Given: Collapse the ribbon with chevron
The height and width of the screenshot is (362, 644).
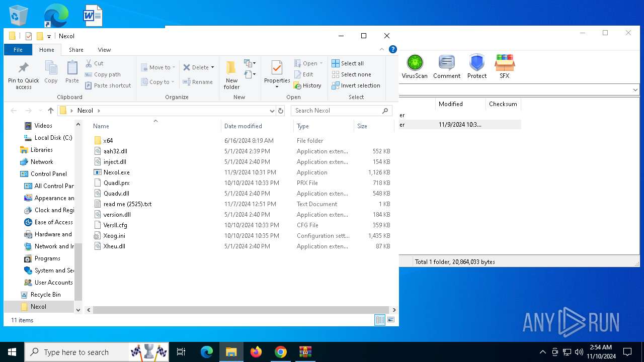Looking at the screenshot, I should 382,49.
